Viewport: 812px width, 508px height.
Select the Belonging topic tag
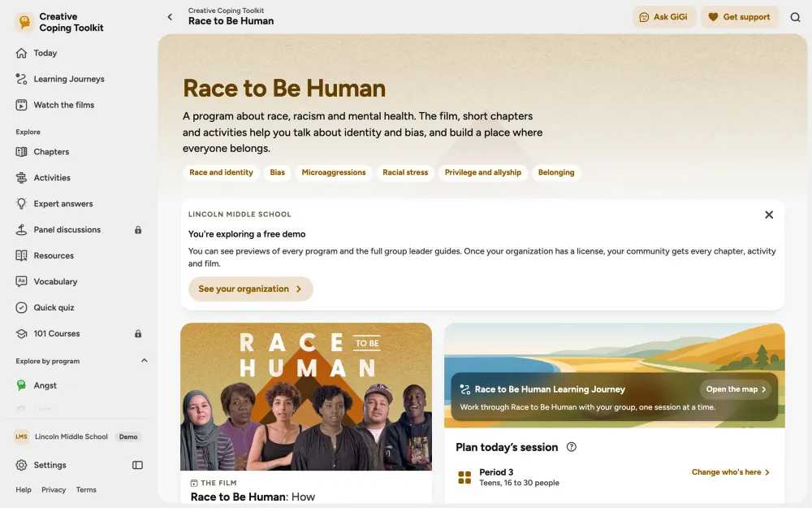(556, 172)
